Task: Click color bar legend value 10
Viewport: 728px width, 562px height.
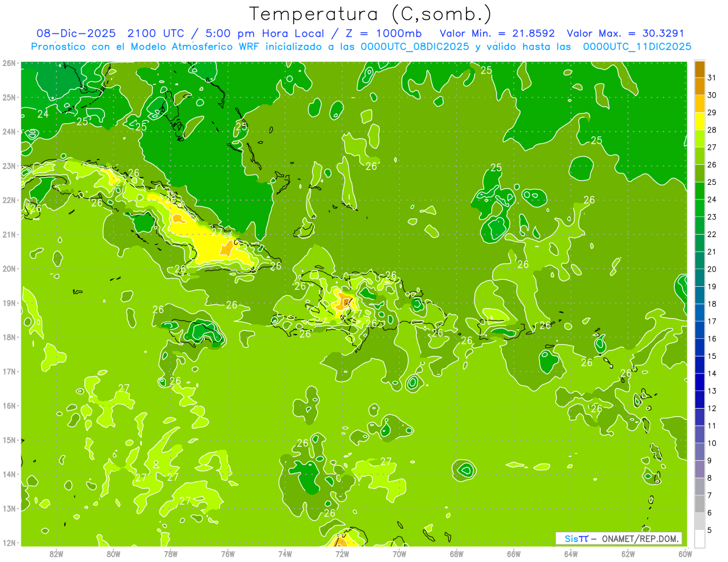Action: coord(712,443)
